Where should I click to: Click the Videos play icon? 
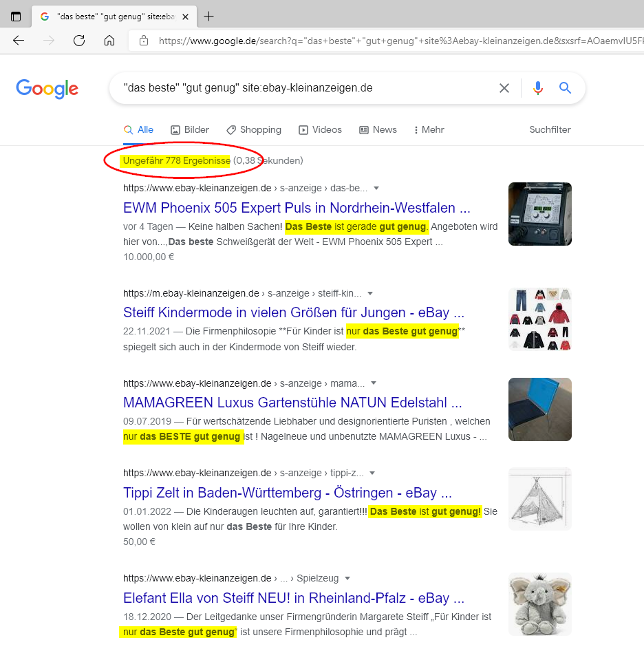pyautogui.click(x=303, y=130)
